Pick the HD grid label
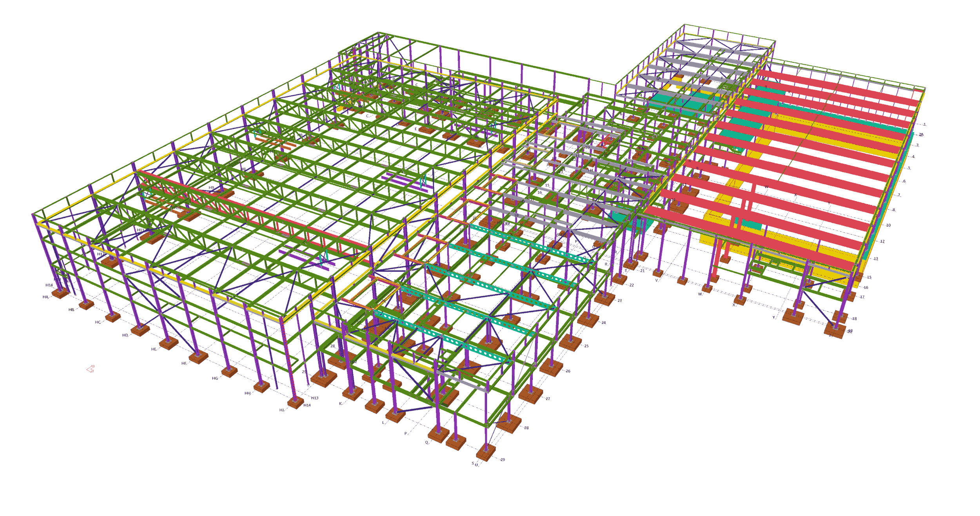 (x=125, y=335)
